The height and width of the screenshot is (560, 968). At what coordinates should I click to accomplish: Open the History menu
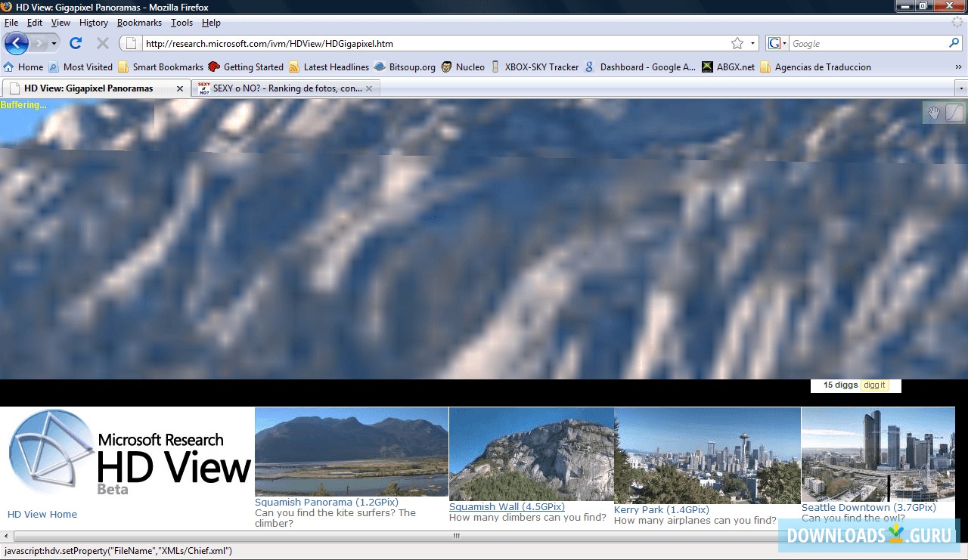point(94,23)
